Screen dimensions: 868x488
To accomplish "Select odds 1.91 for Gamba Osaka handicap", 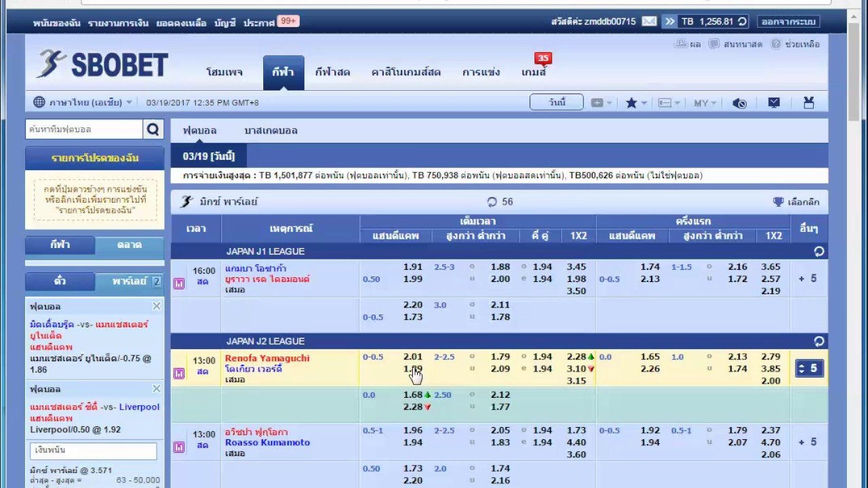I will (412, 267).
